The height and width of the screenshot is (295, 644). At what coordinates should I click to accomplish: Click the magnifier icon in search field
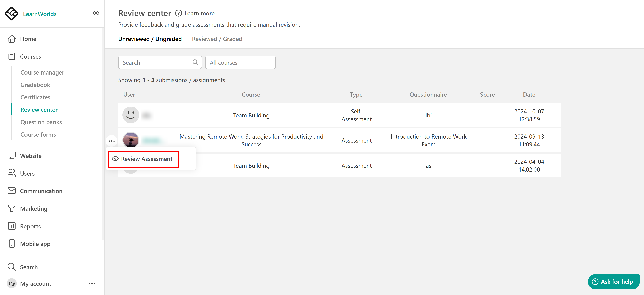point(195,62)
